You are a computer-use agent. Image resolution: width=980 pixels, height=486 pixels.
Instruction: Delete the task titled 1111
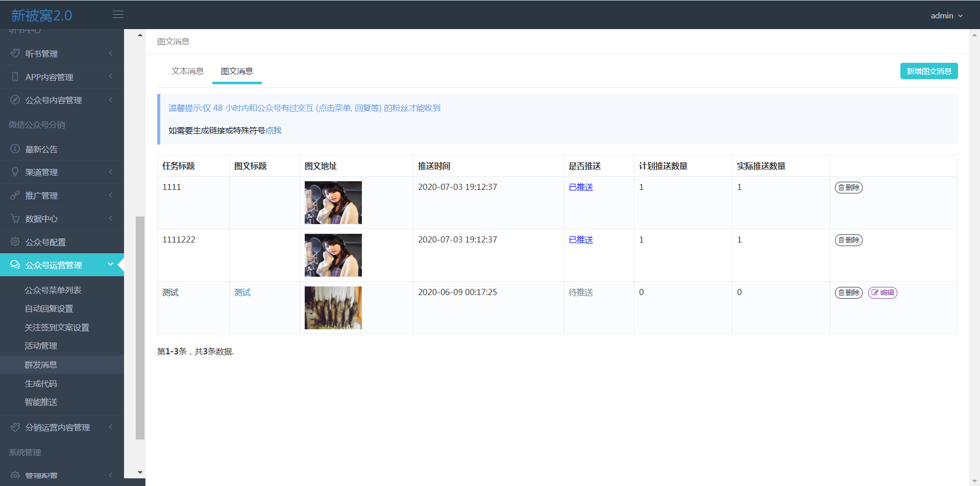click(849, 187)
